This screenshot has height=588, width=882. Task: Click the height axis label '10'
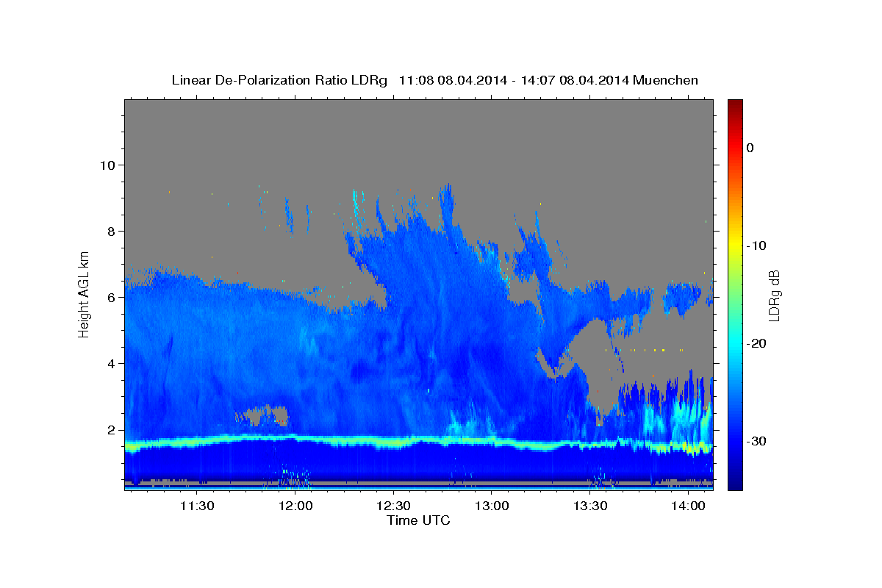[x=107, y=165]
